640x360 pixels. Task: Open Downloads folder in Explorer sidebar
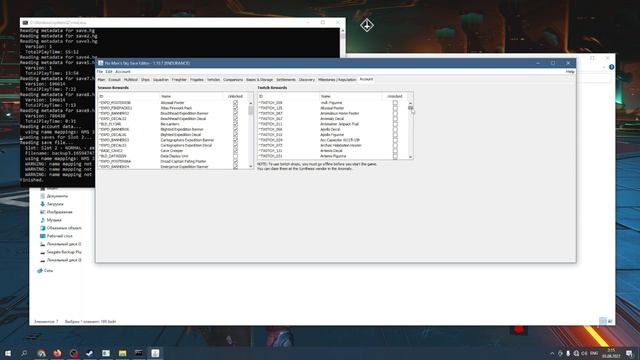pyautogui.click(x=55, y=204)
